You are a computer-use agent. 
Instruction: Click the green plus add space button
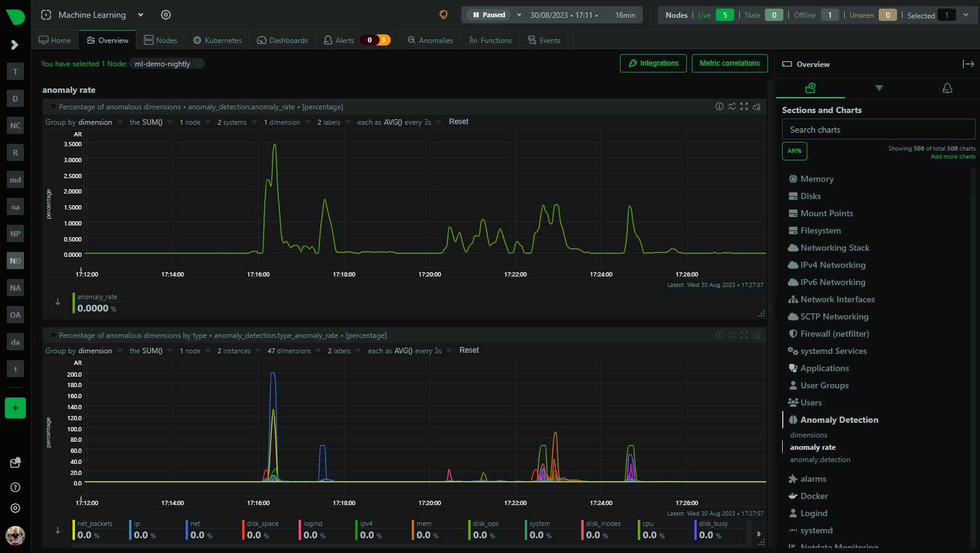pyautogui.click(x=15, y=408)
